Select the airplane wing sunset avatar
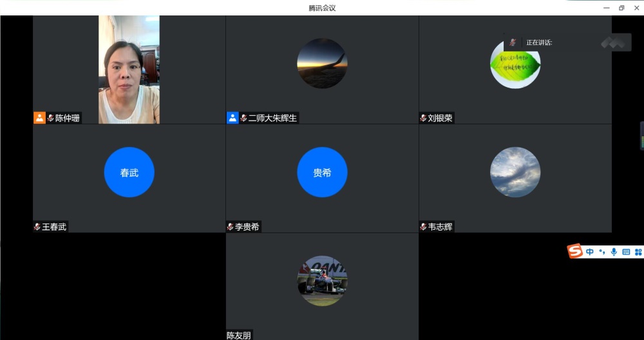The height and width of the screenshot is (340, 644). [322, 64]
